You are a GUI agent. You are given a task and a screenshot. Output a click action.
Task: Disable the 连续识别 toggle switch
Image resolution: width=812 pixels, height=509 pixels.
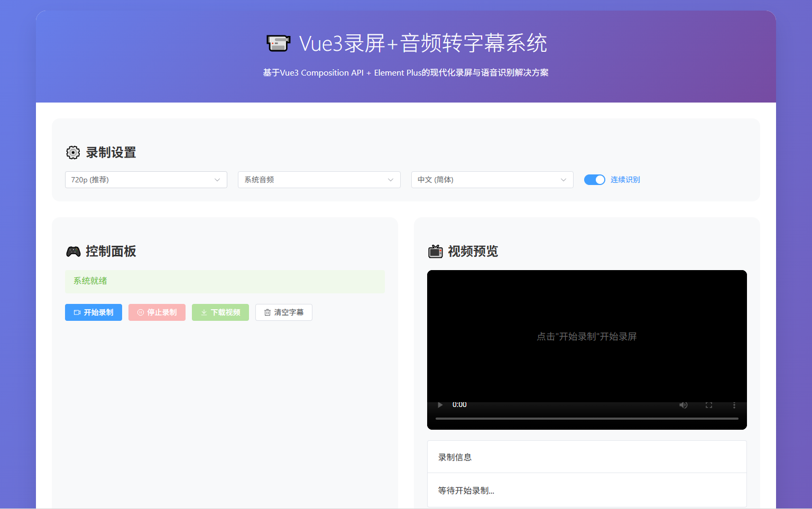594,180
